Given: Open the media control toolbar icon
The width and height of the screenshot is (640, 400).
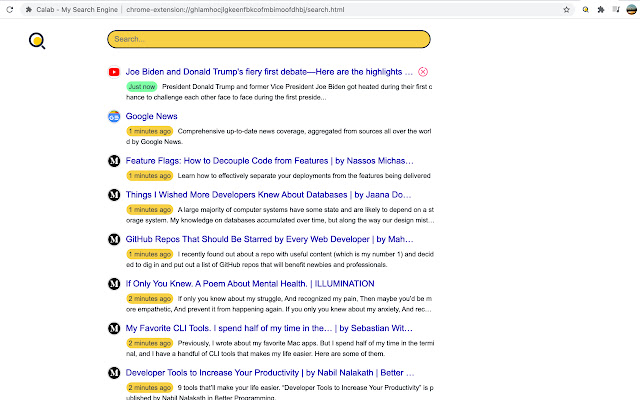Looking at the screenshot, I should tap(616, 9).
